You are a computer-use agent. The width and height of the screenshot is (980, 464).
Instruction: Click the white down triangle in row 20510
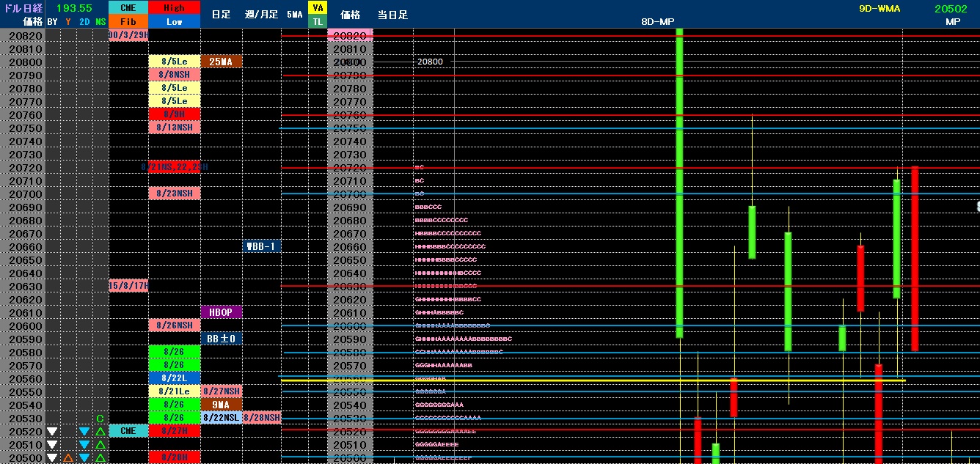pos(51,444)
